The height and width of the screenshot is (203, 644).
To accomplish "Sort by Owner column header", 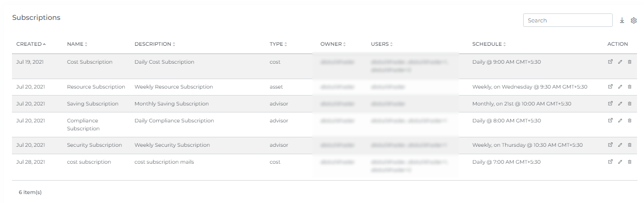I will [333, 44].
